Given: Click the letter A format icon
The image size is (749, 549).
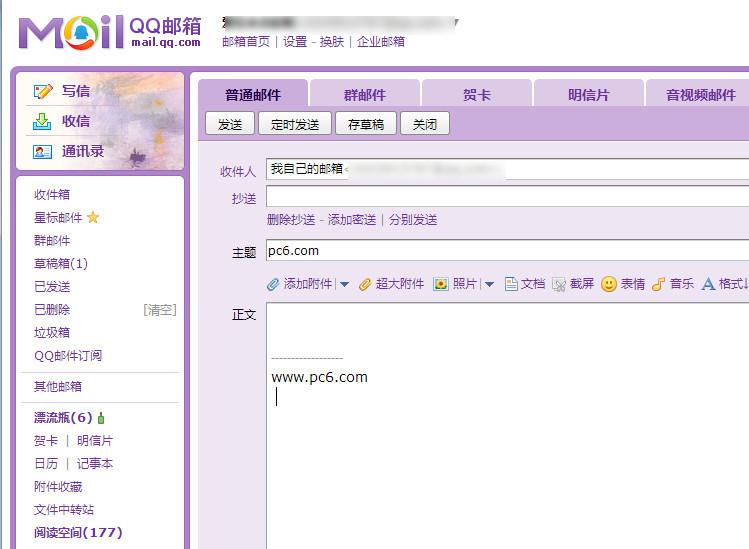Looking at the screenshot, I should pyautogui.click(x=708, y=284).
